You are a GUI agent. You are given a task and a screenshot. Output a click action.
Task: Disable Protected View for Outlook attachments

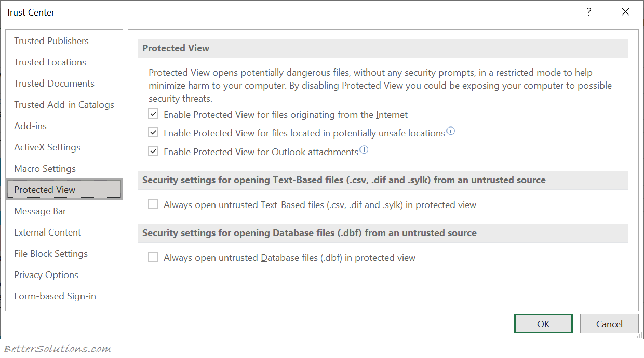(x=153, y=152)
